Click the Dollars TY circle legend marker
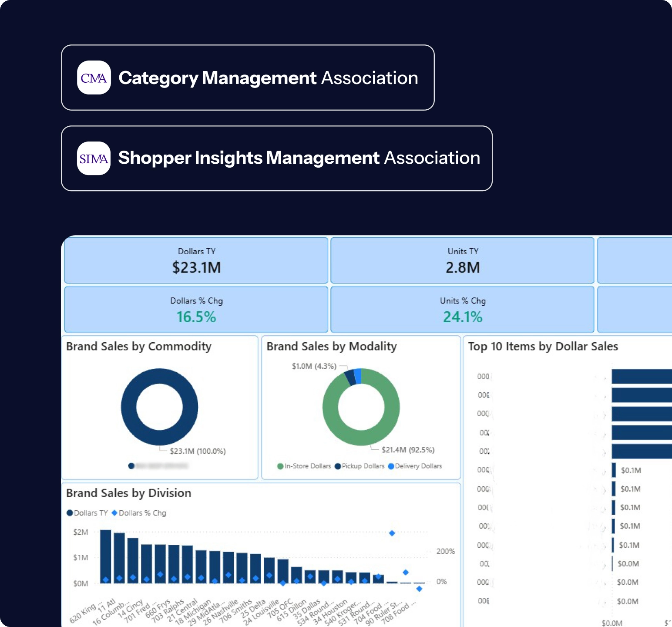The width and height of the screenshot is (672, 627). pyautogui.click(x=70, y=513)
